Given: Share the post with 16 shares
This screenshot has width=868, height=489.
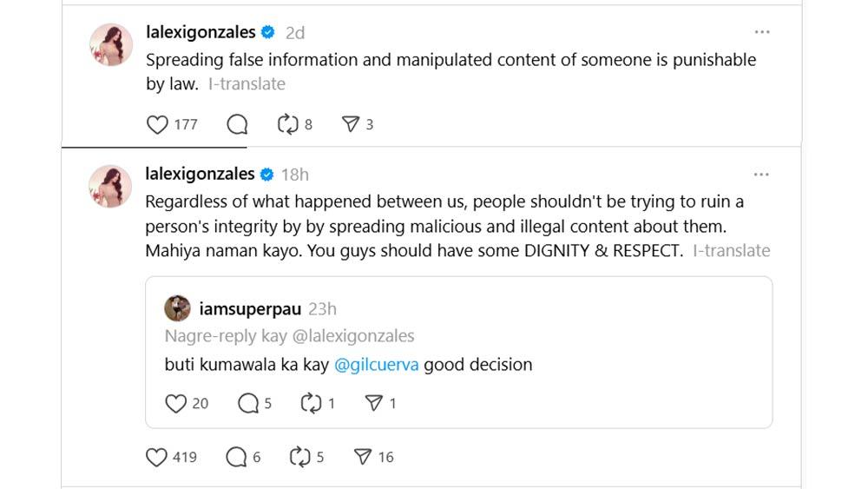Looking at the screenshot, I should click(x=365, y=457).
